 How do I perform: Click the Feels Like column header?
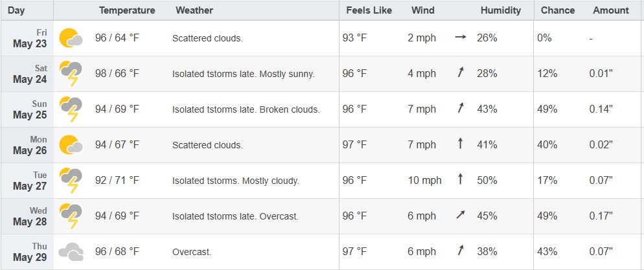click(369, 10)
